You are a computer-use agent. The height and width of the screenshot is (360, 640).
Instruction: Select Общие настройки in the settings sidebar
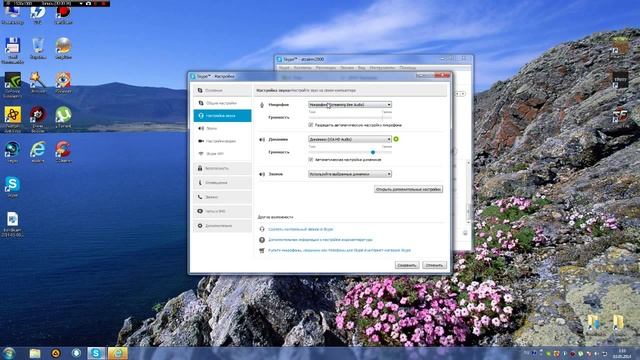(222, 103)
